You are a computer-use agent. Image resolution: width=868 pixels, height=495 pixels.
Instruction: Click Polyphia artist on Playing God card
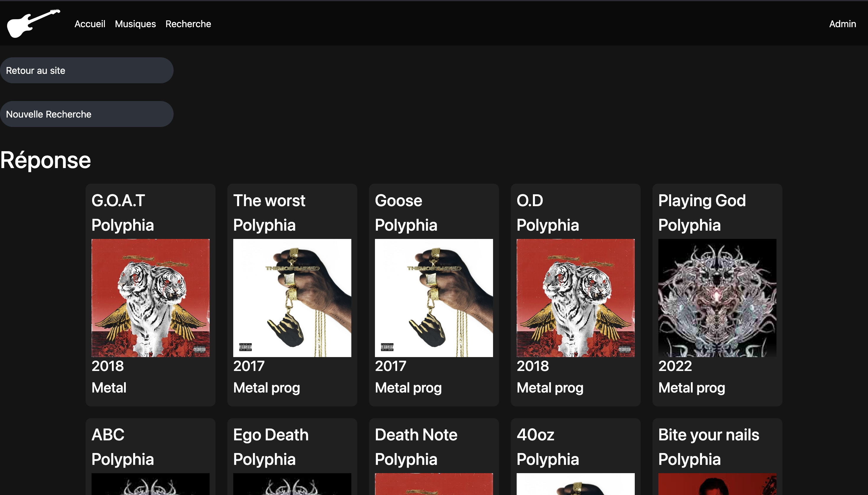(690, 225)
